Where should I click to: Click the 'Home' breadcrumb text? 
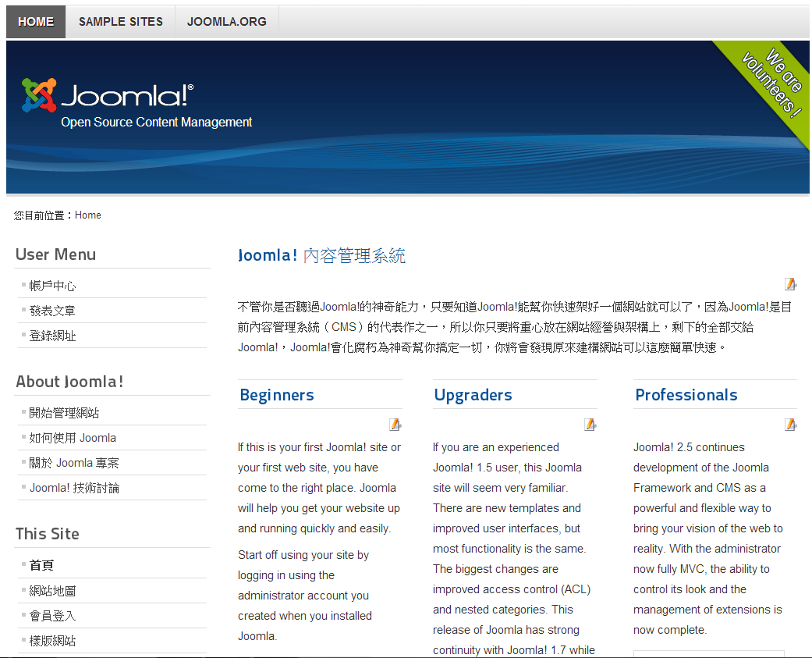(x=88, y=215)
